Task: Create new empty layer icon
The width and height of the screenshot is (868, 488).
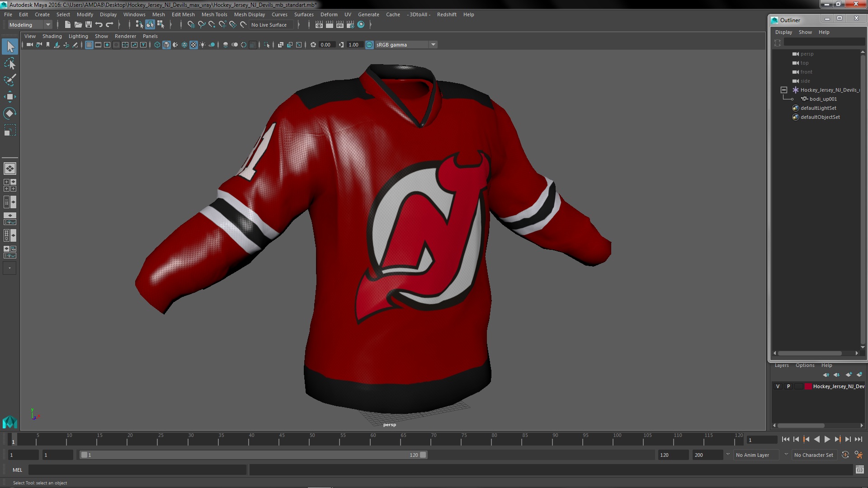Action: tap(849, 375)
